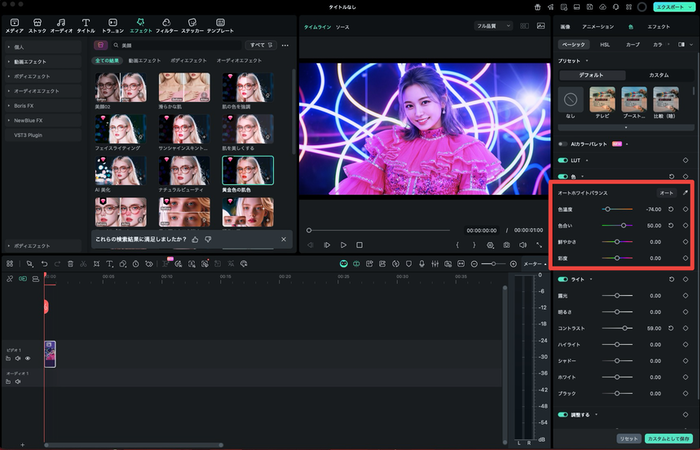Open the ステッカー stickers icon
The image size is (700, 450).
click(x=192, y=25)
